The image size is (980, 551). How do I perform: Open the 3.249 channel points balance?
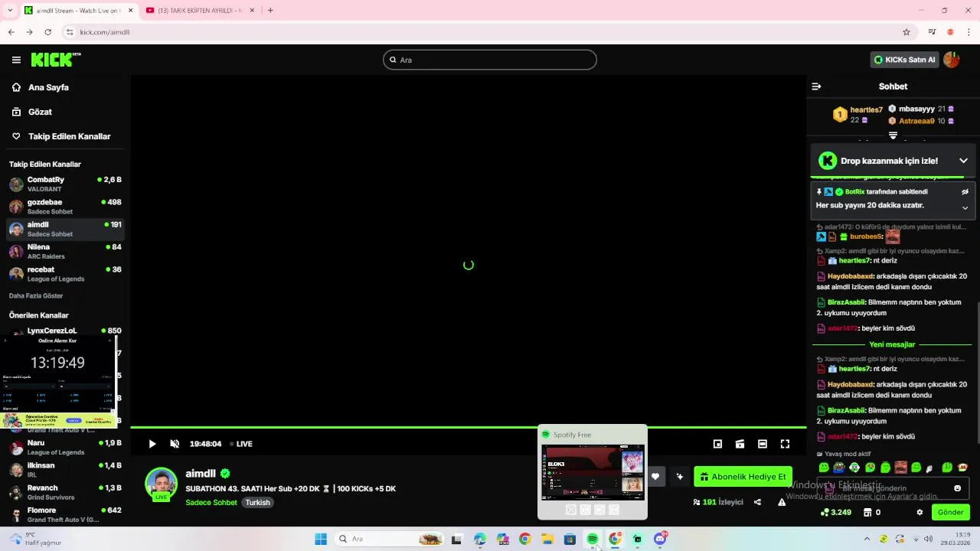click(x=836, y=513)
